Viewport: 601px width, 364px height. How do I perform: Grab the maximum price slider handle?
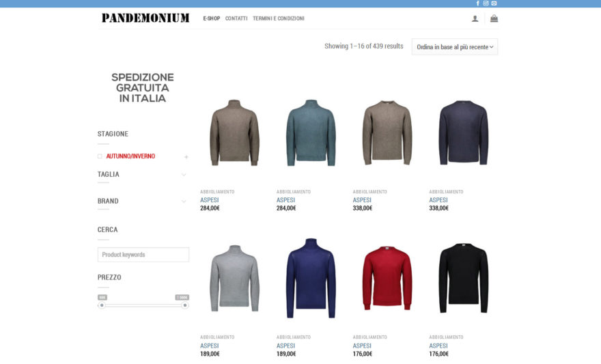(185, 305)
